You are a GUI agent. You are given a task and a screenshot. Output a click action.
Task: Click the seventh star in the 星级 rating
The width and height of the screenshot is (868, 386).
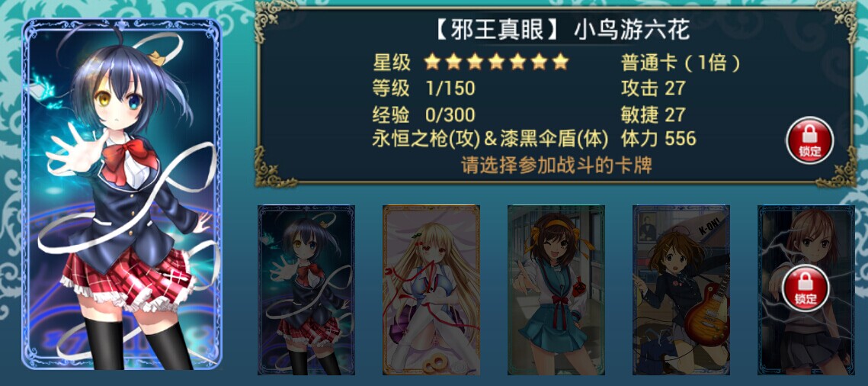point(561,62)
